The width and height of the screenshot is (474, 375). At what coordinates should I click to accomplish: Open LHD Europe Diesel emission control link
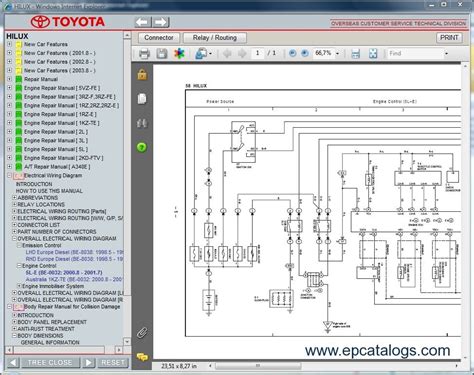tap(74, 252)
